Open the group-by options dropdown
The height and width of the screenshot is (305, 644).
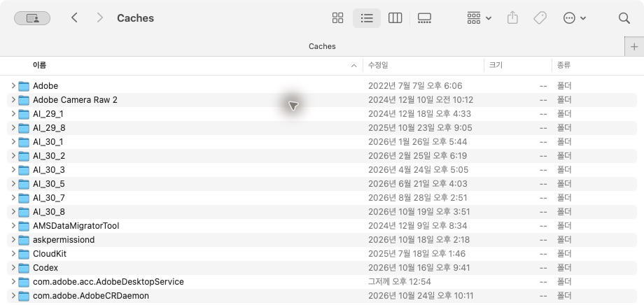(479, 18)
